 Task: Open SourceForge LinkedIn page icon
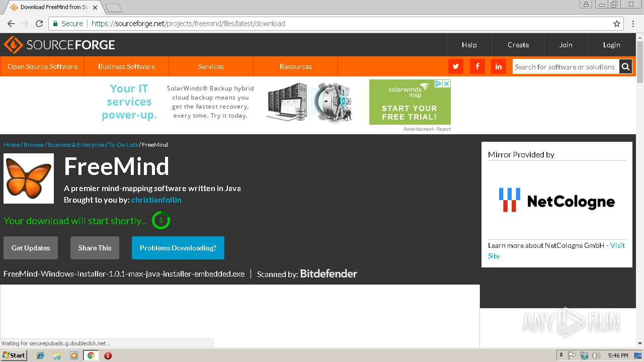(x=499, y=66)
